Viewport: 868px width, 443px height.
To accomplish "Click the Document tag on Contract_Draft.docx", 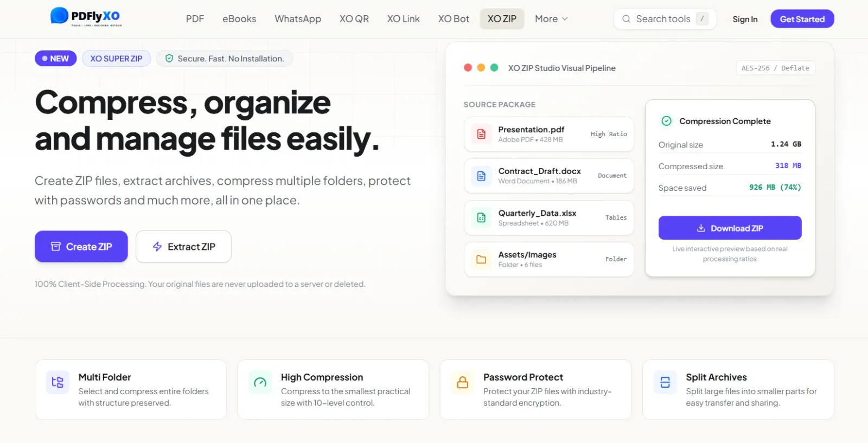I will point(612,176).
